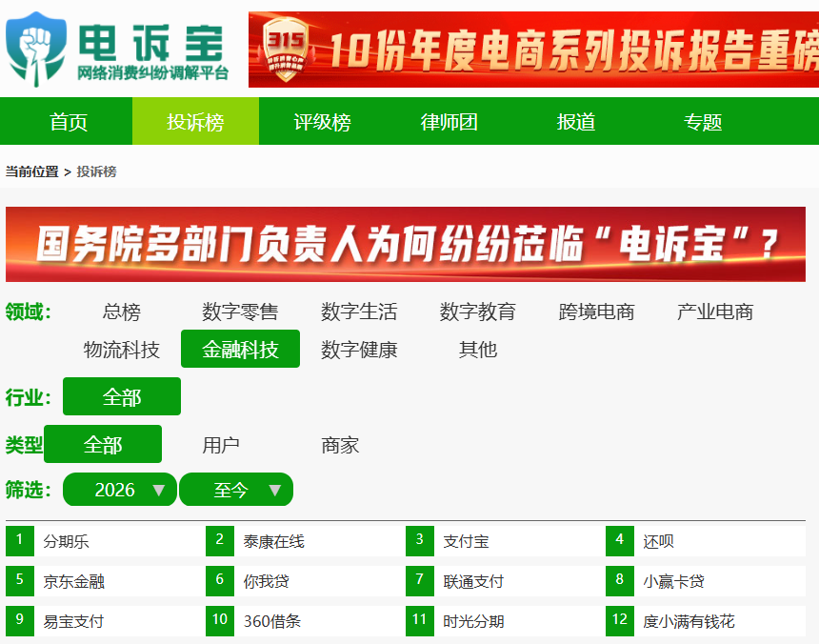This screenshot has width=819, height=644.
Task: Select the 数字零售 domain filter
Action: [240, 312]
